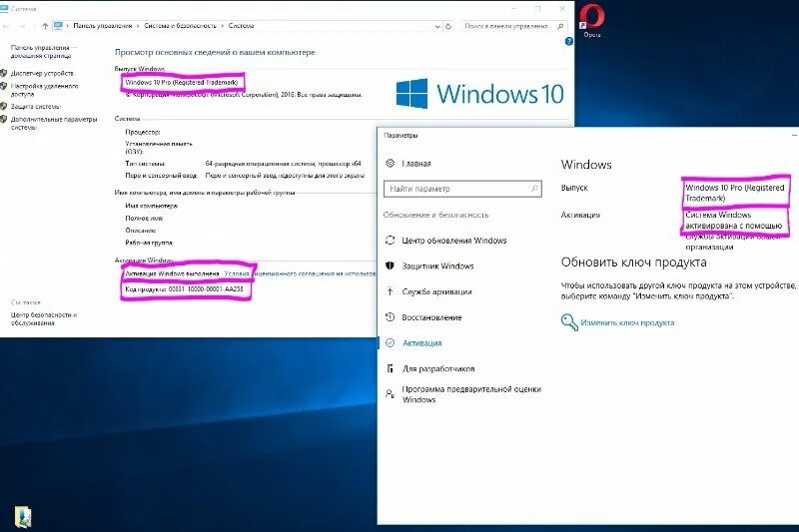Click the product ID 00331-10000-00001-AA253 text
The height and width of the screenshot is (532, 799).
[x=206, y=288]
